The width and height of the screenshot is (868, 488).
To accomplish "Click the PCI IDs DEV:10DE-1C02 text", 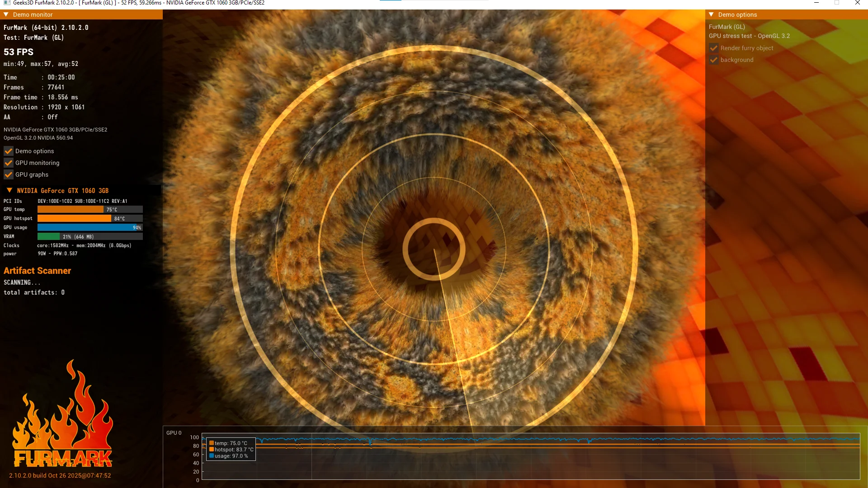I will point(83,201).
